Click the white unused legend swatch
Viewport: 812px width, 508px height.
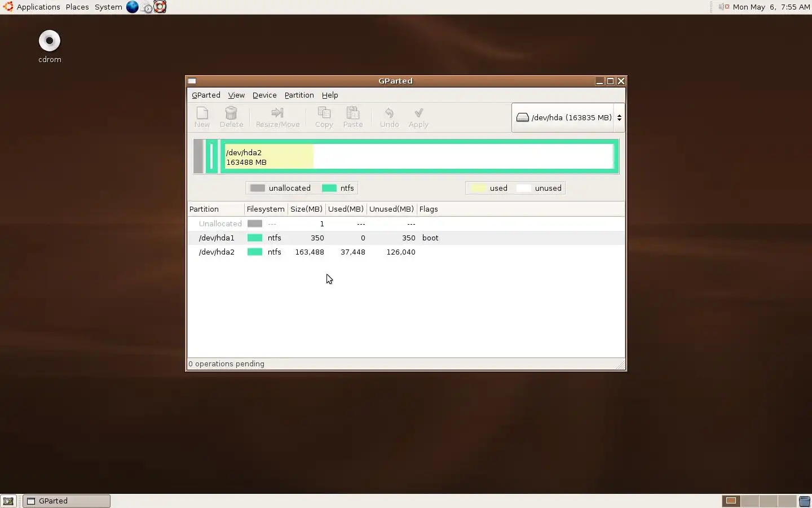524,188
